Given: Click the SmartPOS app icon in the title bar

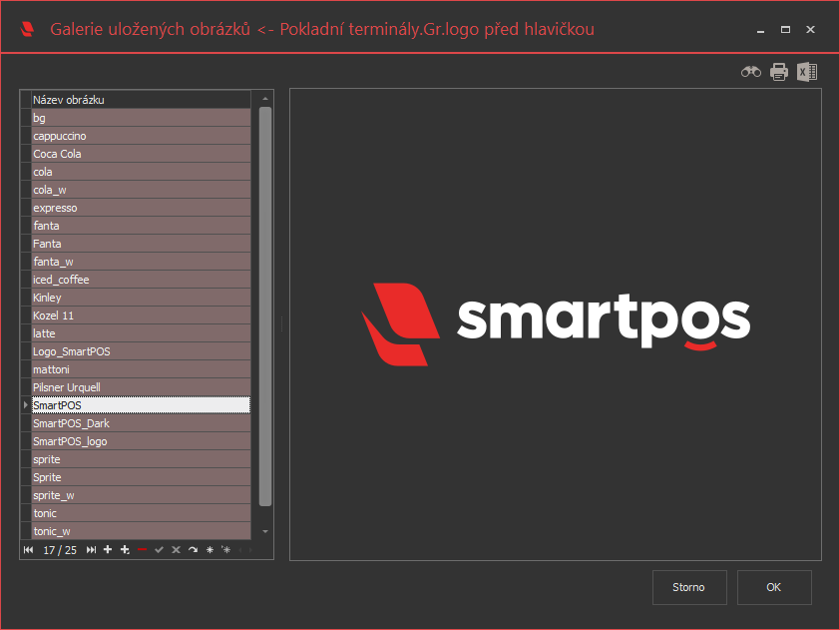Looking at the screenshot, I should (x=27, y=29).
